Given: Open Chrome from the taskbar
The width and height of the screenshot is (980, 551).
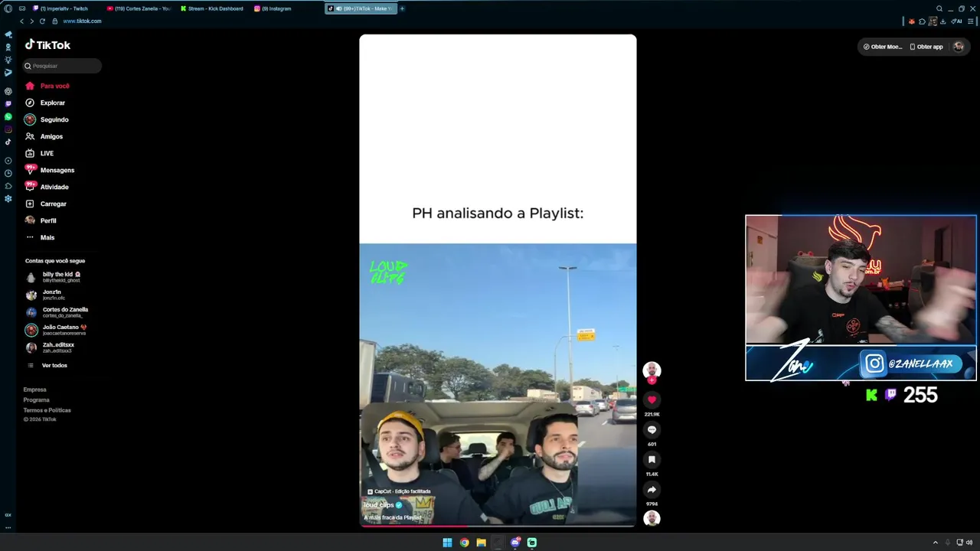Looking at the screenshot, I should click(464, 543).
